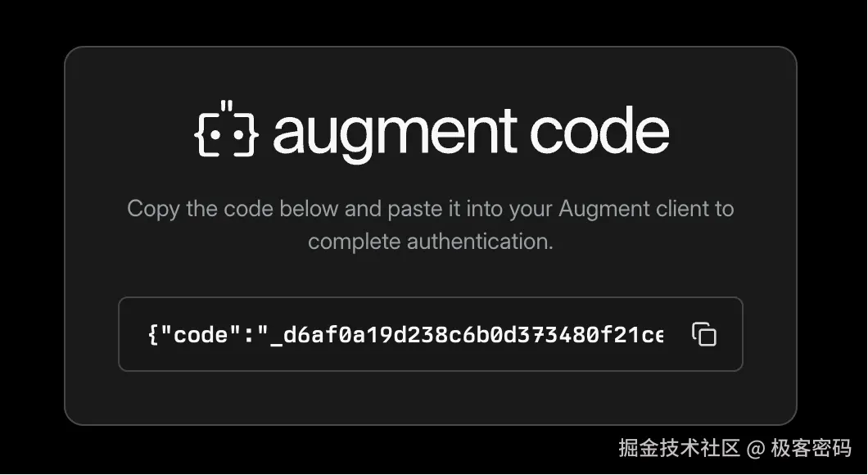Click the @ symbol in the watermark
Viewport: 868px width, 475px height.
coord(756,449)
